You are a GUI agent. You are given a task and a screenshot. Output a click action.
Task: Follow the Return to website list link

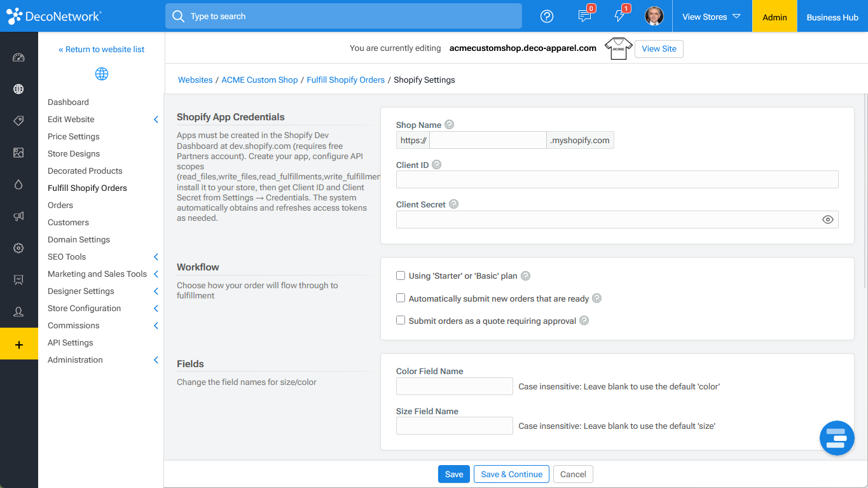tap(102, 49)
